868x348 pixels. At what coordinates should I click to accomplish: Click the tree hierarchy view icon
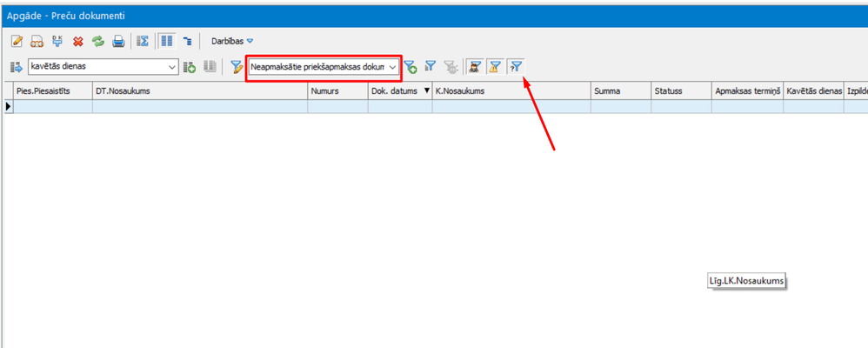coord(187,41)
